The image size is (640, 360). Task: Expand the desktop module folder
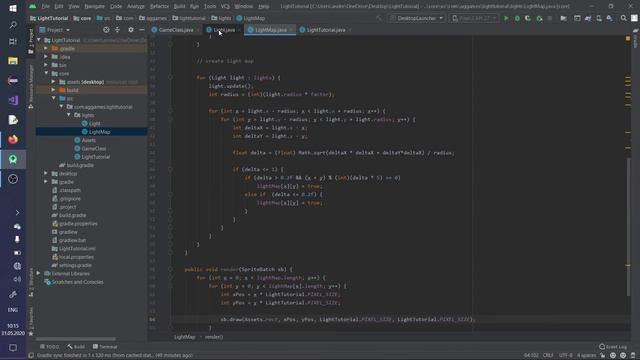[46, 173]
